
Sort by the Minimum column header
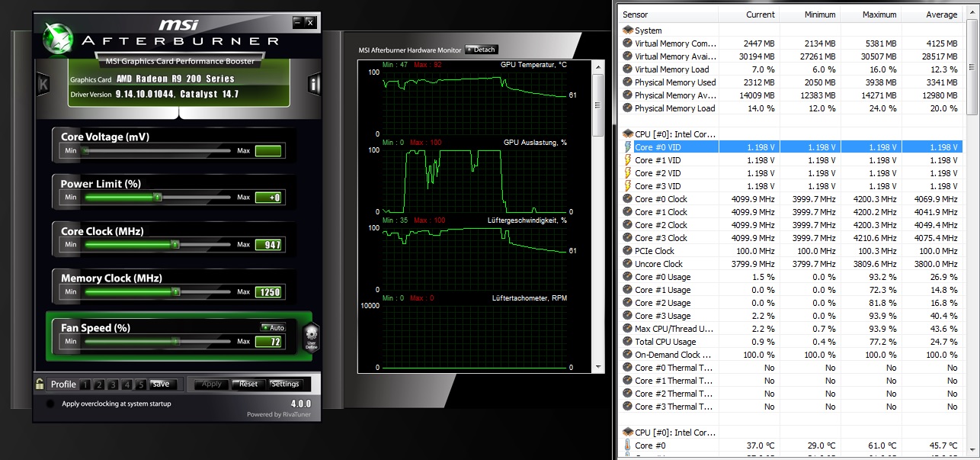(x=809, y=14)
